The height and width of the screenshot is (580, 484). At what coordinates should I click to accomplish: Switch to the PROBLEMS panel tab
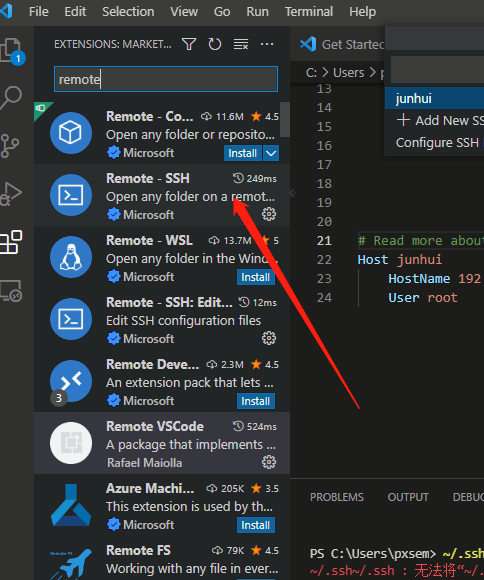pos(337,497)
